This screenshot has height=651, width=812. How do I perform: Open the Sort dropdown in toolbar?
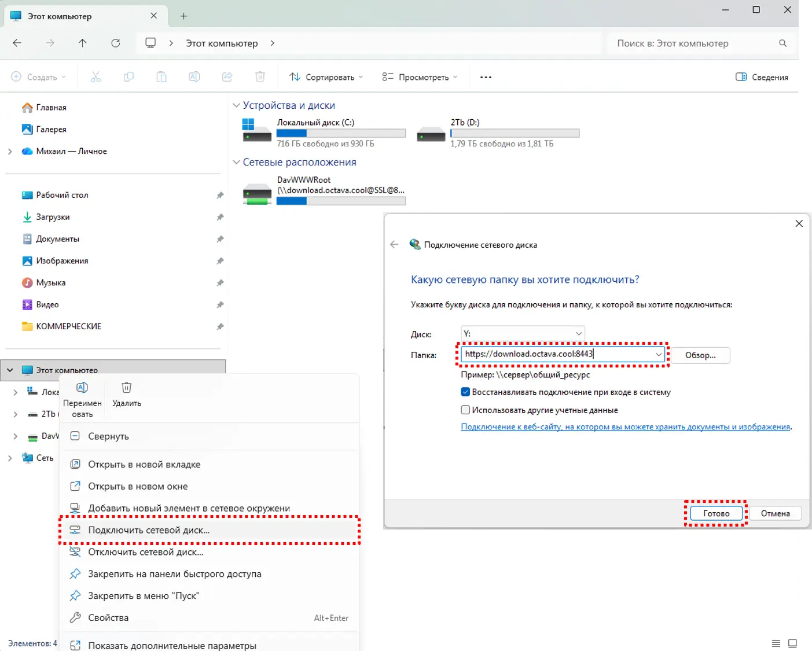tap(326, 77)
